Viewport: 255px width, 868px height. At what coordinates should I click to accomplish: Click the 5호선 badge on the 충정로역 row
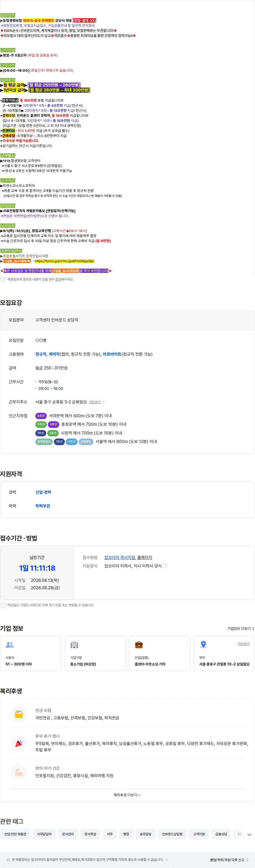coord(53,424)
